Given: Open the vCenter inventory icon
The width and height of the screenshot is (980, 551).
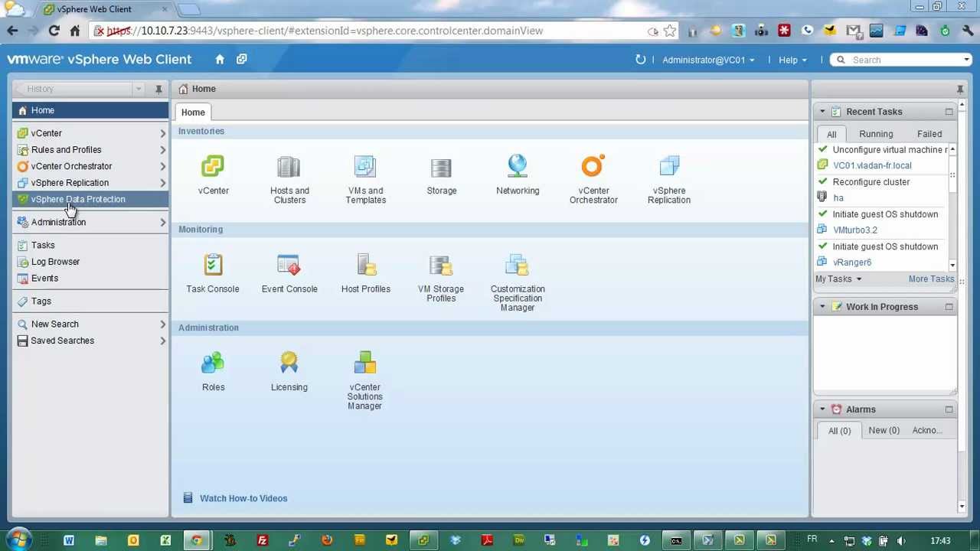Looking at the screenshot, I should click(x=213, y=167).
